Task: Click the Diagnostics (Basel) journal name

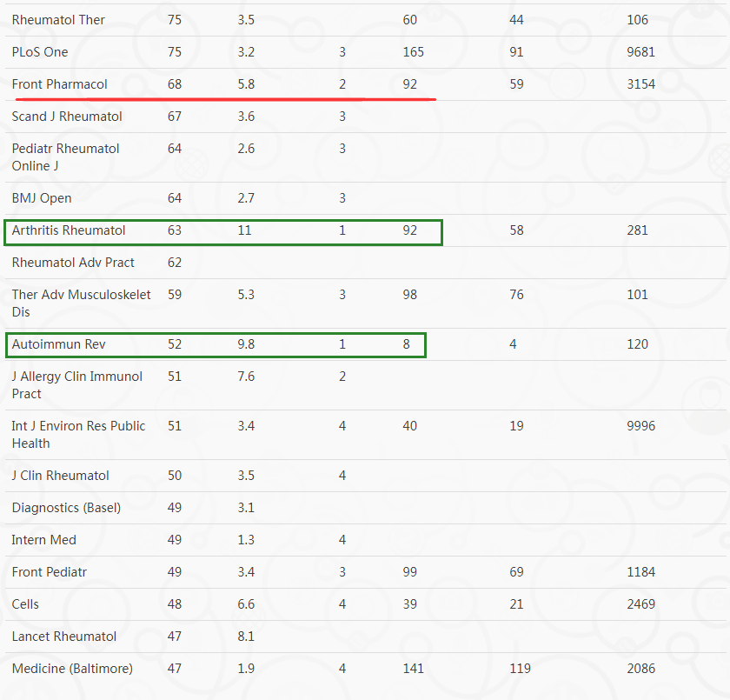Action: (67, 508)
